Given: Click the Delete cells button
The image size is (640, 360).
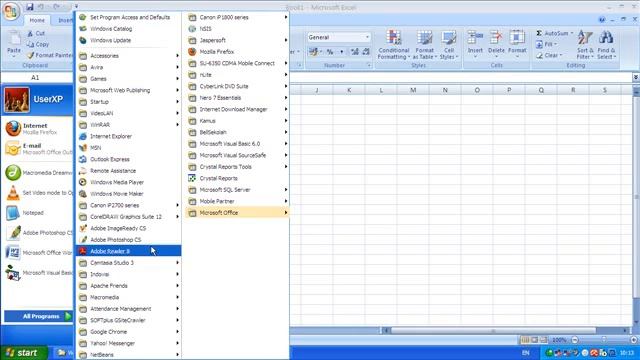Looking at the screenshot, I should tap(496, 45).
